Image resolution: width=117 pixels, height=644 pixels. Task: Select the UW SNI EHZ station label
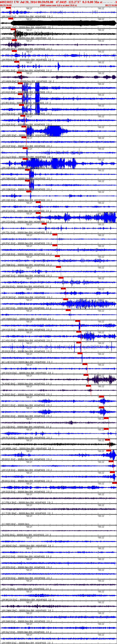pos(26,286)
